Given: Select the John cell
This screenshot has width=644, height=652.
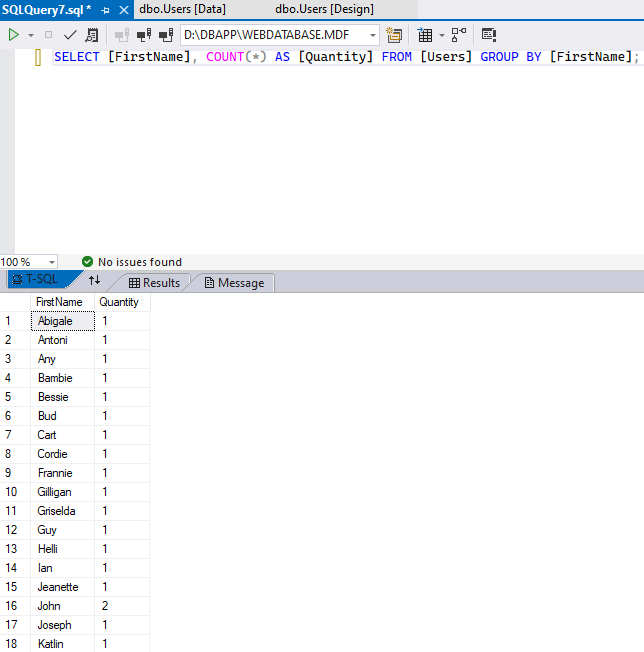Looking at the screenshot, I should coord(63,606).
